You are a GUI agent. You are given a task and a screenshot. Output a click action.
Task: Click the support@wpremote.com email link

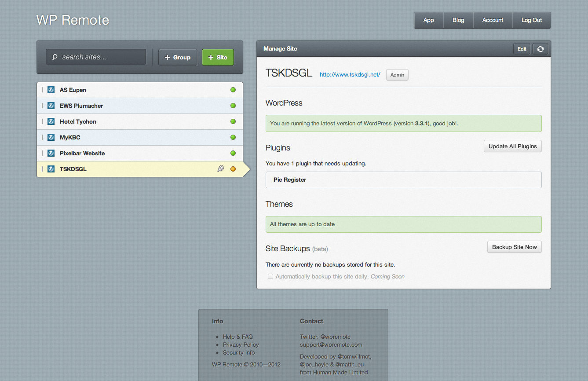(x=331, y=344)
